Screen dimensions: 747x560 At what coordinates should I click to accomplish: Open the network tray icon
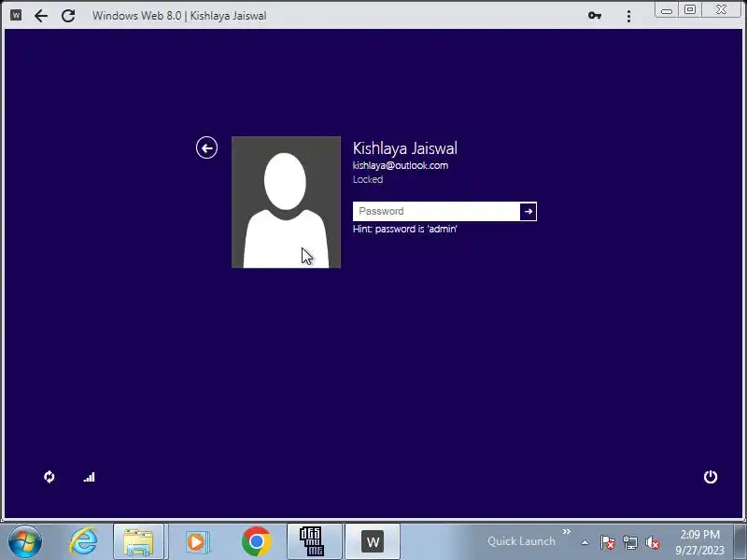point(629,542)
